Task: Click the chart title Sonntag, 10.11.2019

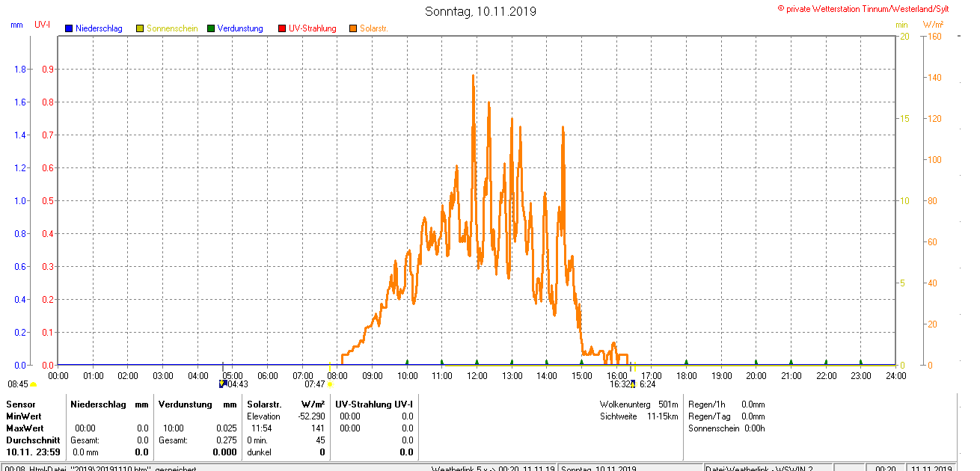Action: 481,11
